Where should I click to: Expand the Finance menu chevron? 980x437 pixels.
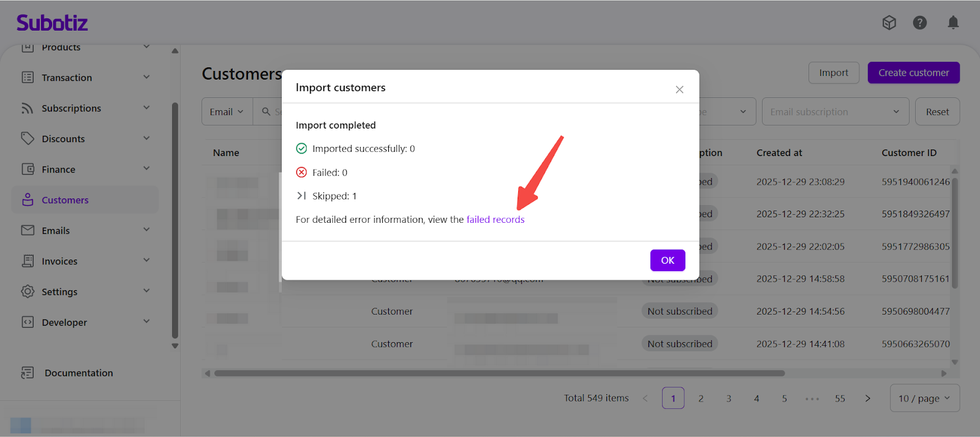(146, 169)
